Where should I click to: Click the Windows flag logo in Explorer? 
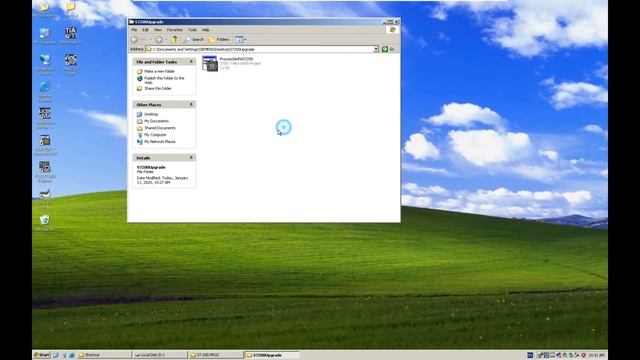(393, 30)
